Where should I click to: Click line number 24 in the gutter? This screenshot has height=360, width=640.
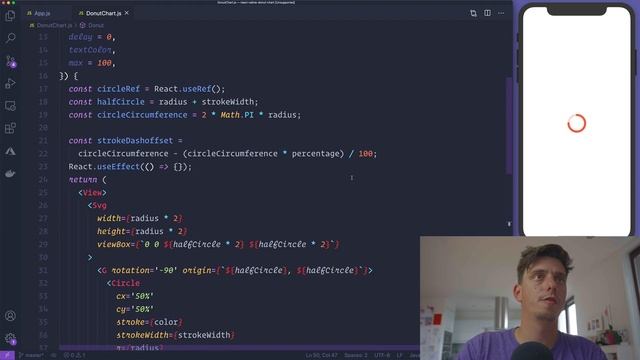(x=43, y=180)
